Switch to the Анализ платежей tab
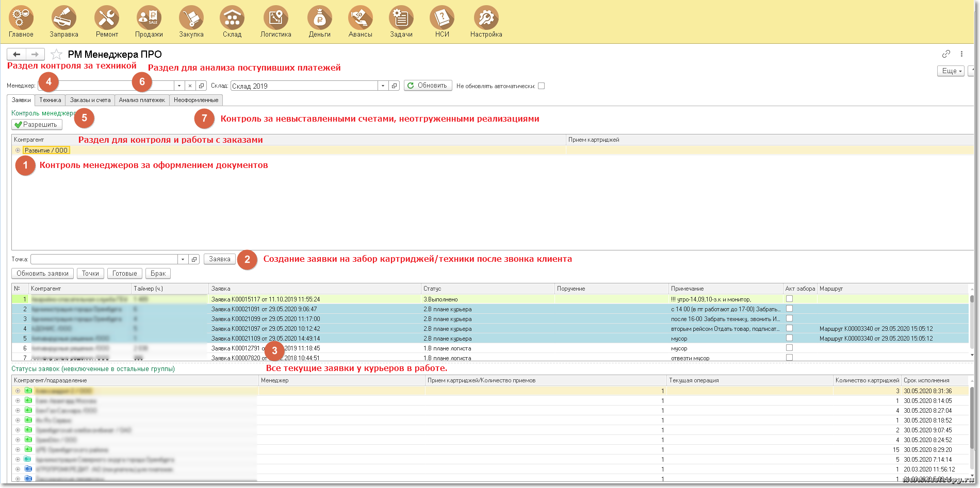This screenshot has width=980, height=488. point(142,100)
